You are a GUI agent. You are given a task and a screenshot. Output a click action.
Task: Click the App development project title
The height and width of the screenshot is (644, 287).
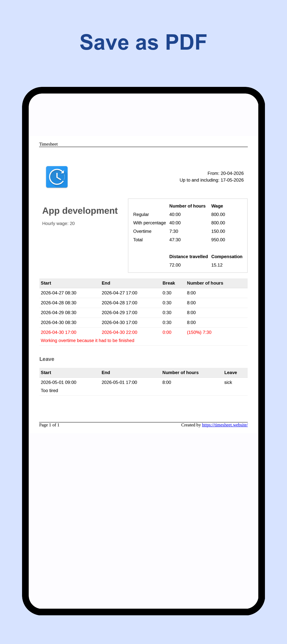coord(80,211)
